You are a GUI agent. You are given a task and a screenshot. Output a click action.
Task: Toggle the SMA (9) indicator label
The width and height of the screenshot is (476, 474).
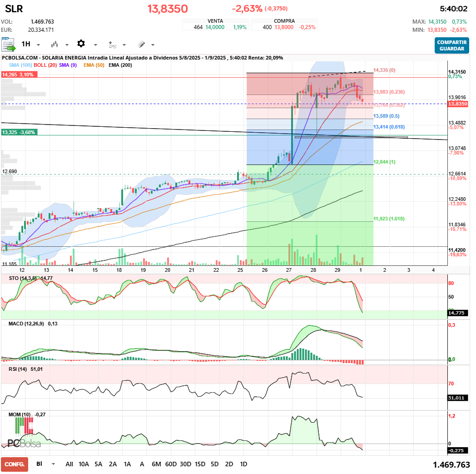coord(68,65)
